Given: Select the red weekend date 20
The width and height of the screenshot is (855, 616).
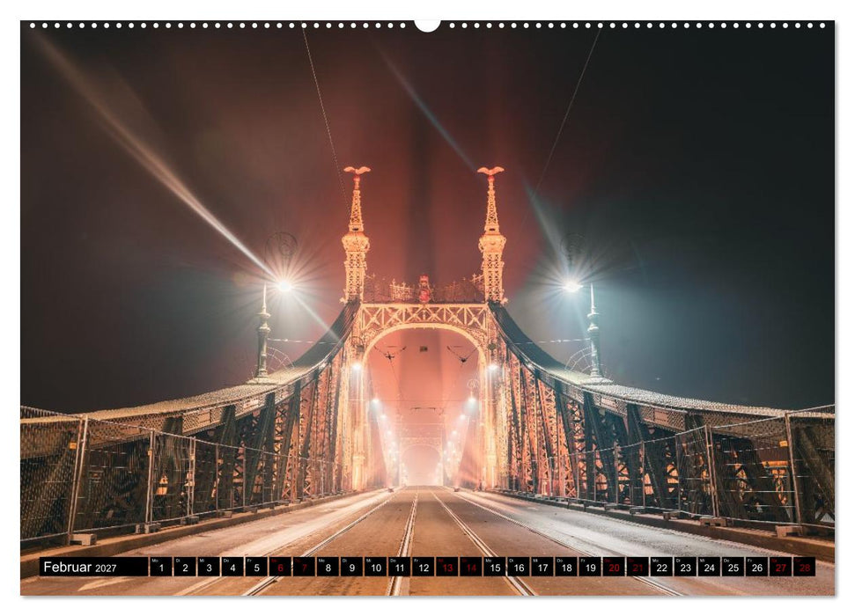Looking at the screenshot, I should click(614, 567).
